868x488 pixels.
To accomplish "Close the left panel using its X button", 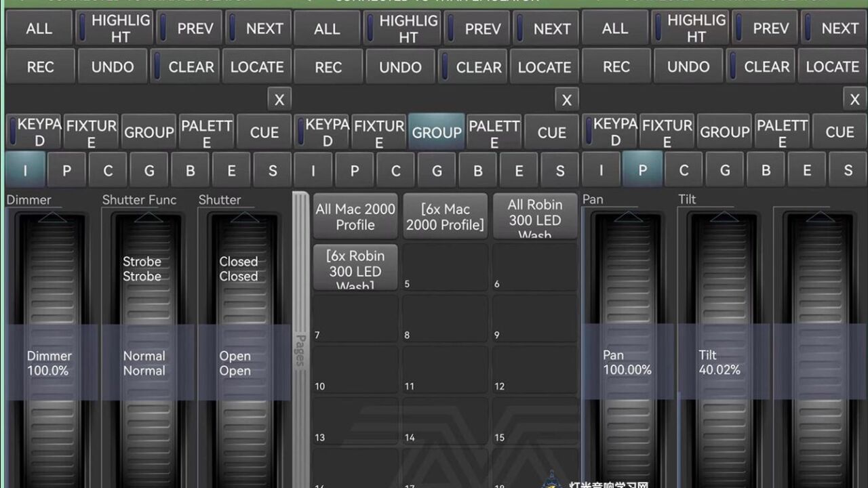I will [279, 100].
